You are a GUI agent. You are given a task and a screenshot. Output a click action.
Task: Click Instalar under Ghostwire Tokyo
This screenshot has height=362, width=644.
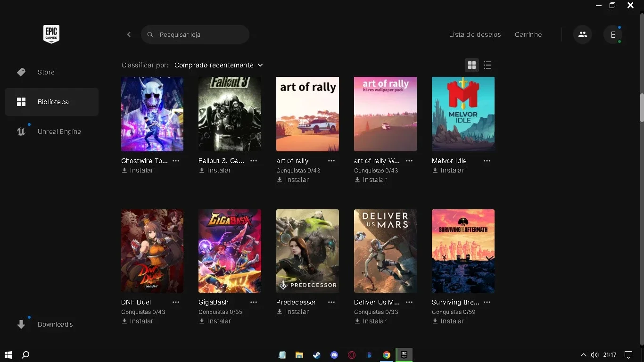tap(137, 170)
